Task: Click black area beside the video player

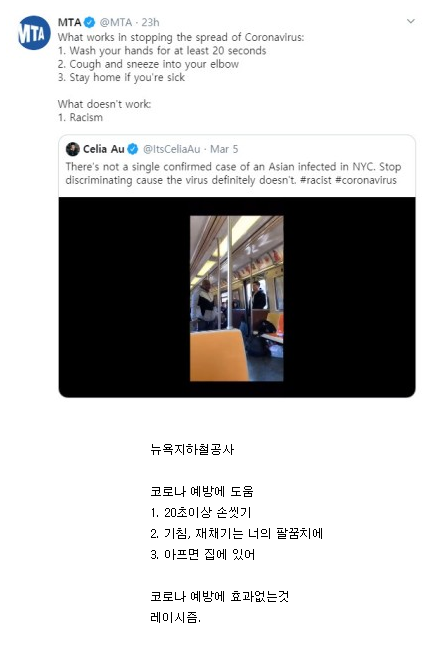Action: click(348, 297)
